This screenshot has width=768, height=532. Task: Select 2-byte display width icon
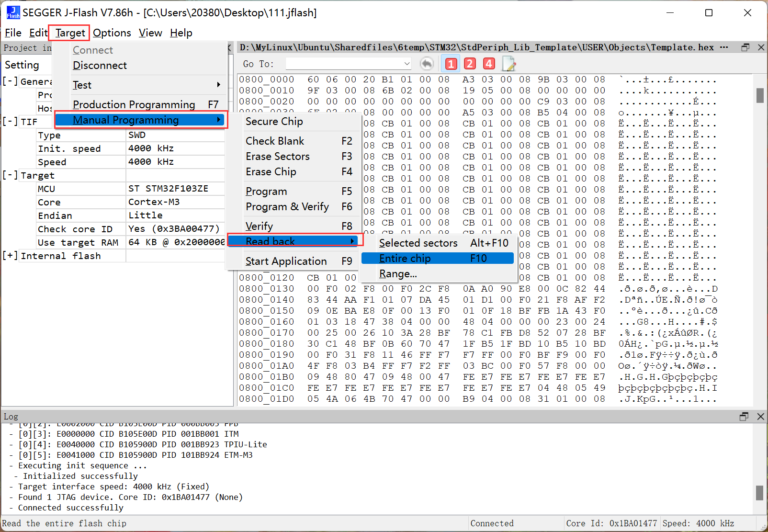point(470,64)
